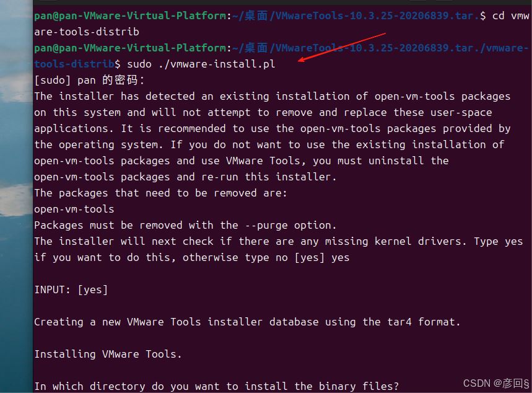532x393 pixels.
Task: Click the standalone "open-vm-tools" package name line
Action: coord(74,209)
